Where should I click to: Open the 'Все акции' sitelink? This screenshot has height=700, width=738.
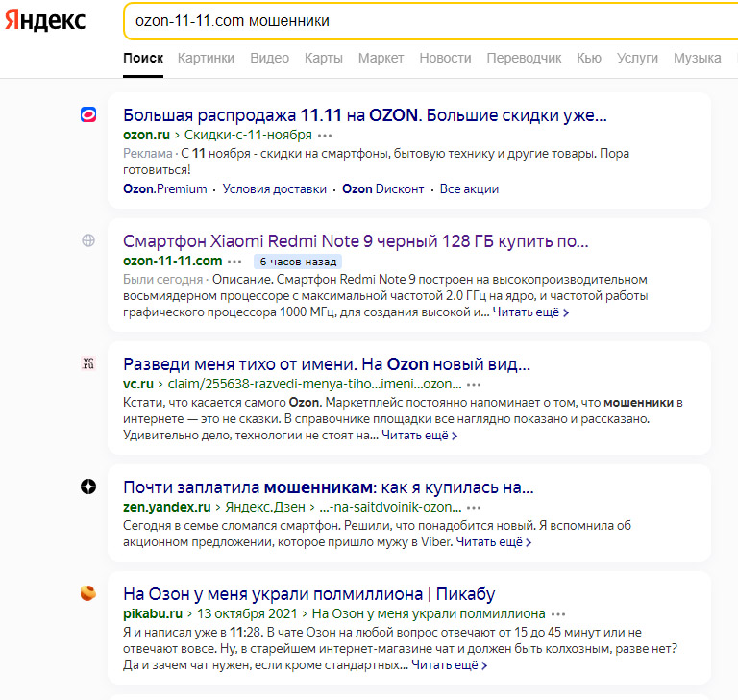pyautogui.click(x=469, y=188)
